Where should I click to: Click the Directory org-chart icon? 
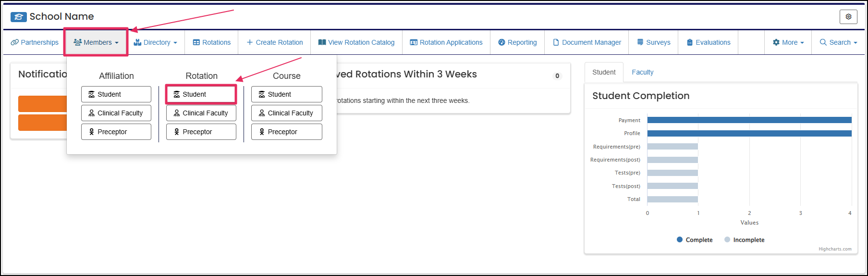point(137,42)
